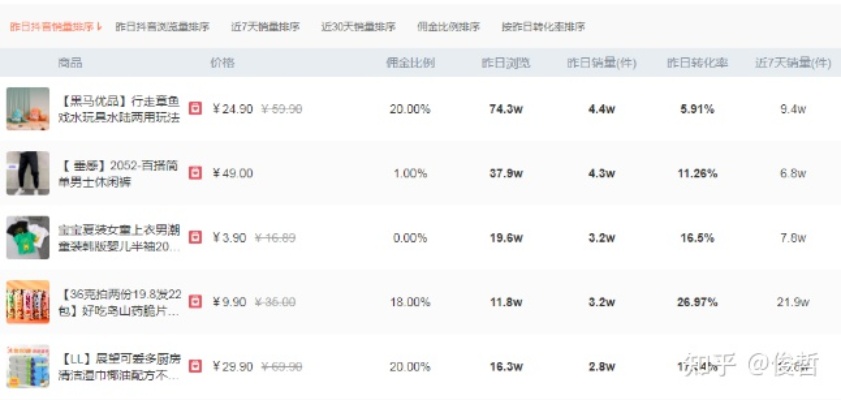Select 按昨日转化率排序 sorting
The image size is (841, 400).
tap(543, 27)
